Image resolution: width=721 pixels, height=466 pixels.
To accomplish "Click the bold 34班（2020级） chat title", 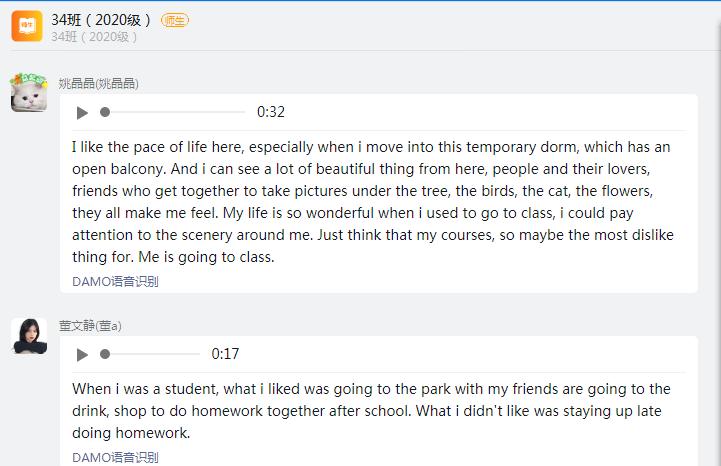I will point(101,19).
